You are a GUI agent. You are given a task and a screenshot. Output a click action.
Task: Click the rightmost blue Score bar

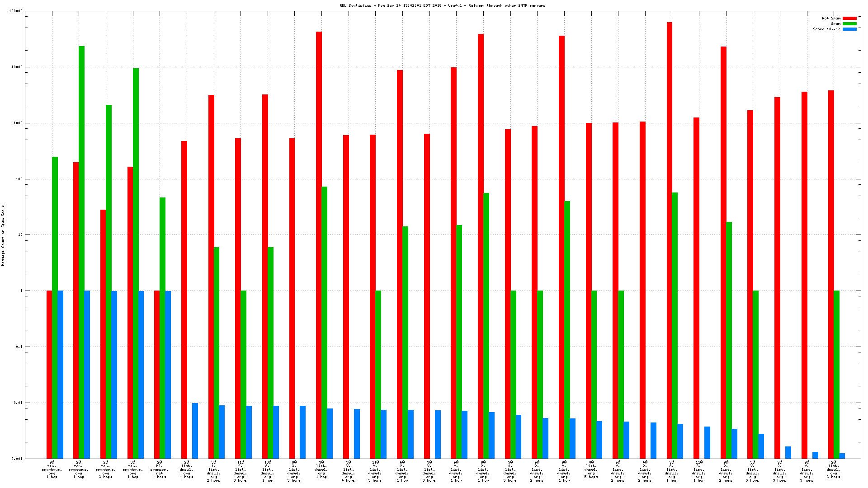842,456
